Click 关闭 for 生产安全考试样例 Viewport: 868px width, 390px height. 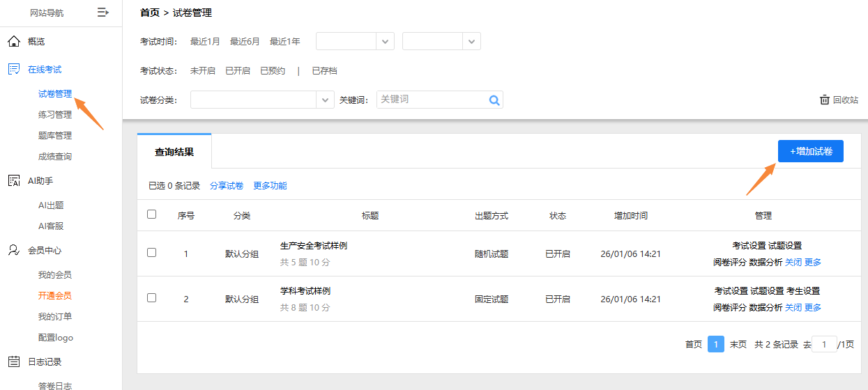[793, 263]
